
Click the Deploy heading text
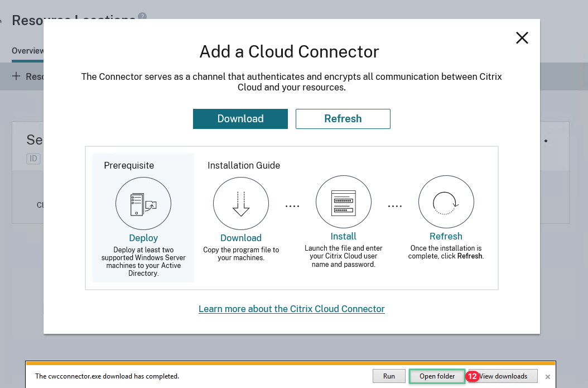tap(143, 238)
